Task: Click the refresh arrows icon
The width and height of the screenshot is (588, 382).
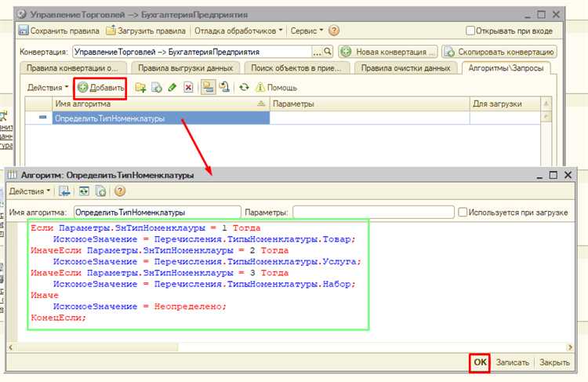Action: point(244,87)
